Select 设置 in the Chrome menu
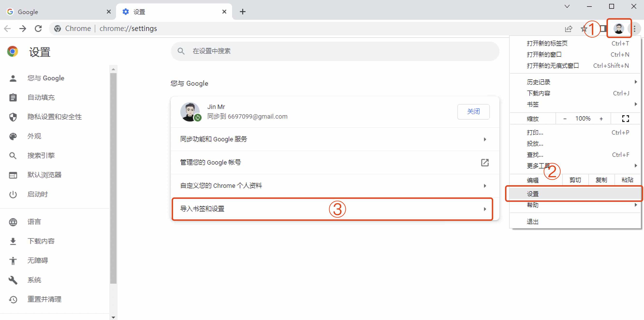Image resolution: width=644 pixels, height=320 pixels. (x=575, y=194)
